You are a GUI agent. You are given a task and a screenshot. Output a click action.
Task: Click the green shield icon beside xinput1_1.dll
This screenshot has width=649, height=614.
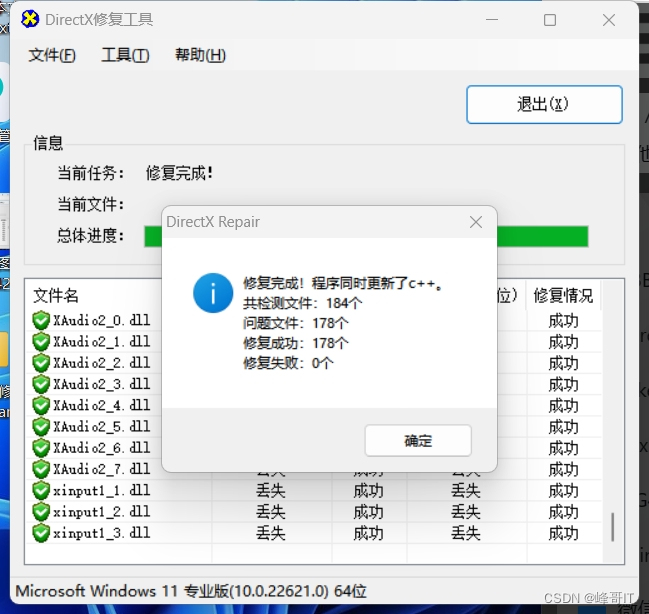(41, 491)
